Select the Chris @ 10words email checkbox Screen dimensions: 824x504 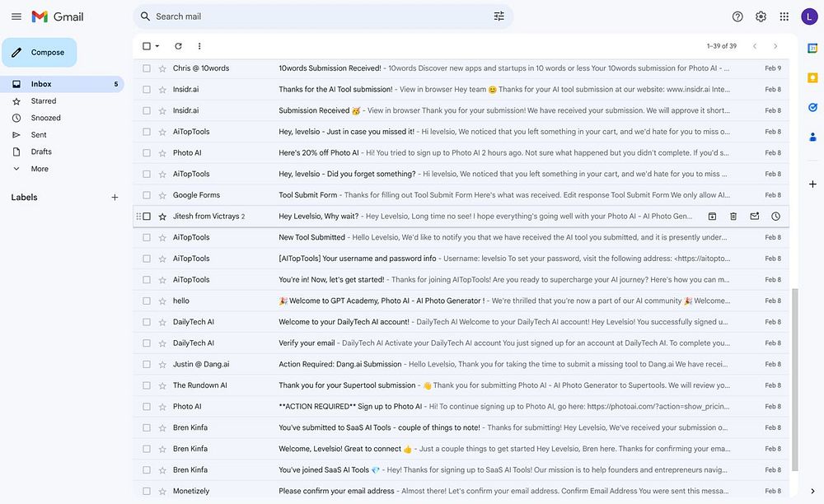(x=147, y=68)
